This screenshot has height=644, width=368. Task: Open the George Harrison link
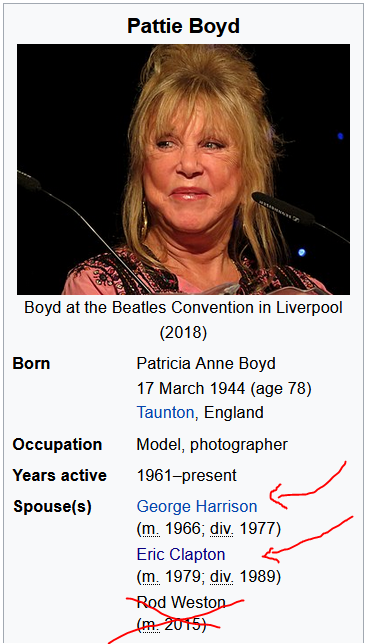(197, 506)
